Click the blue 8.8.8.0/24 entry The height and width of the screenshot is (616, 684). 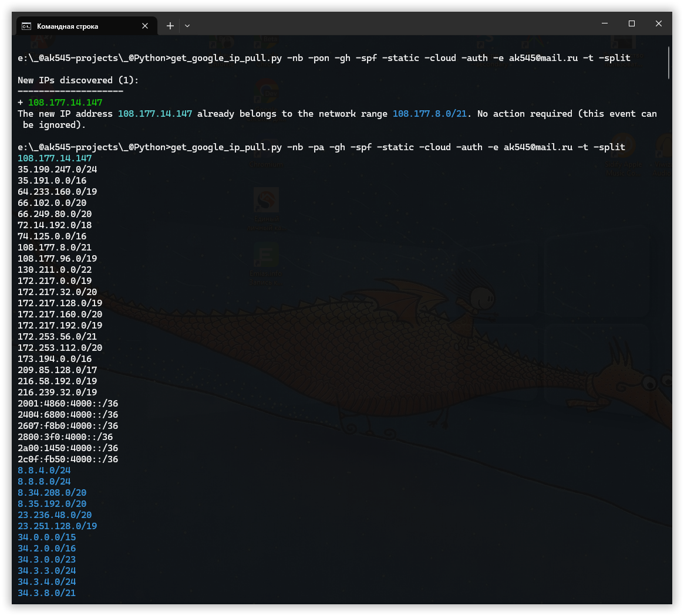44,481
